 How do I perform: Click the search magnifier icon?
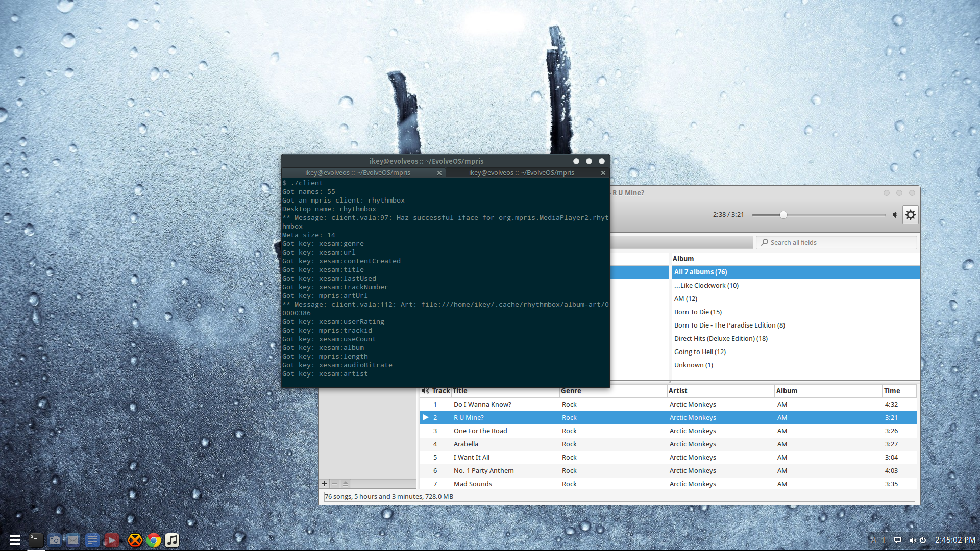pos(765,242)
